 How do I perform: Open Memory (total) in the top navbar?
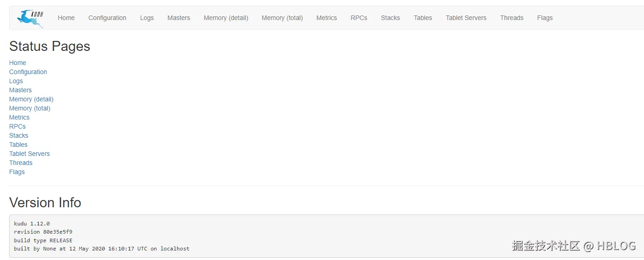[282, 18]
